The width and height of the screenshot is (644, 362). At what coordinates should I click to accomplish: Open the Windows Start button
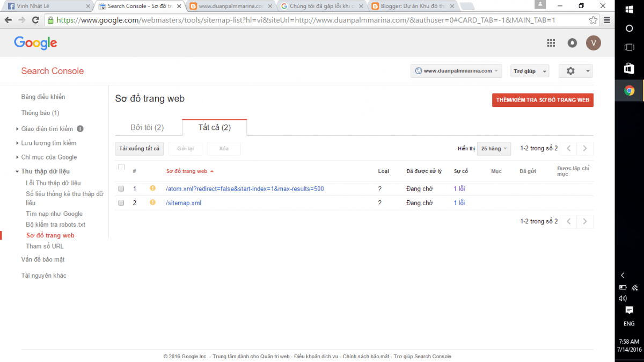pyautogui.click(x=630, y=9)
